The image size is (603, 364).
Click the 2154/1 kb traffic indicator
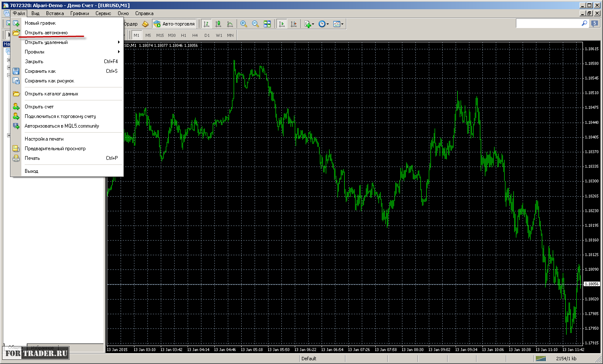(566, 359)
